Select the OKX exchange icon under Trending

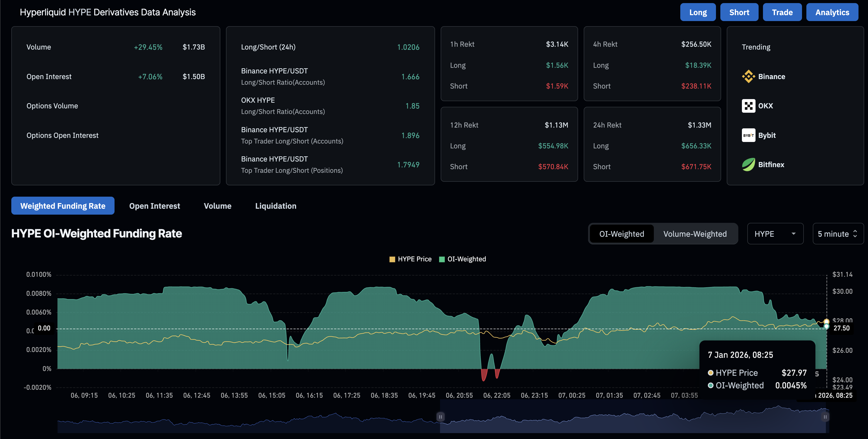click(x=748, y=106)
